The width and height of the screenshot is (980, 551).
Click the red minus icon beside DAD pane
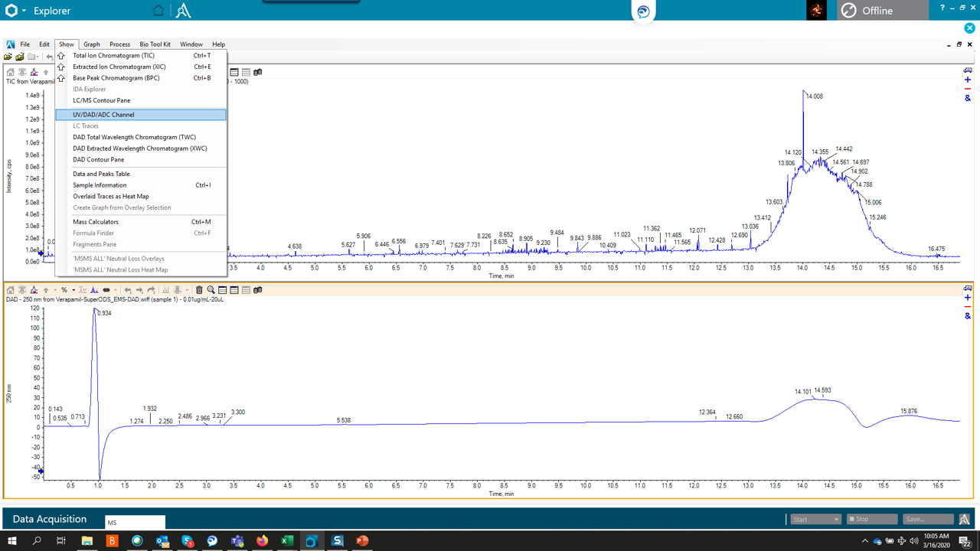(x=968, y=307)
